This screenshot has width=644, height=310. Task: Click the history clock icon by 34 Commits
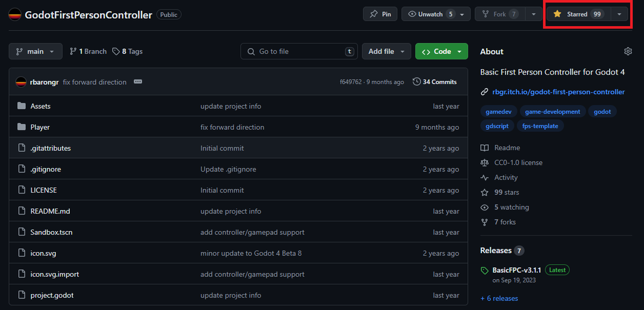[x=416, y=82]
